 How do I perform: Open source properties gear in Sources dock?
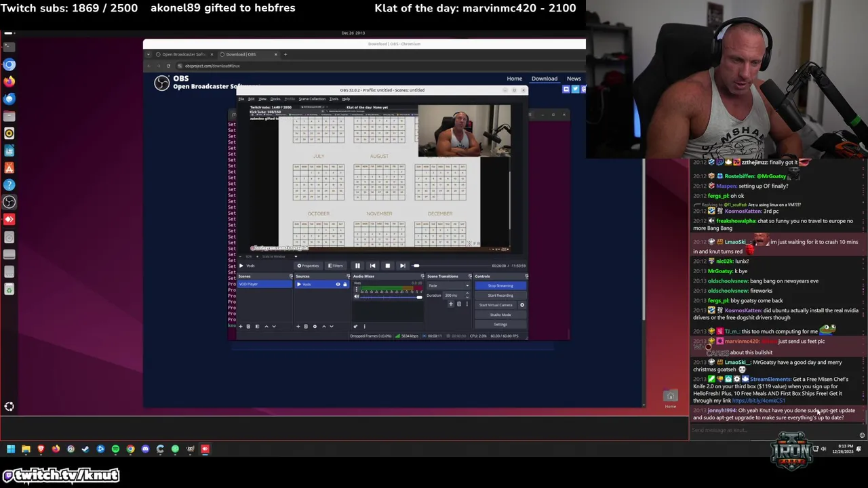coord(315,327)
